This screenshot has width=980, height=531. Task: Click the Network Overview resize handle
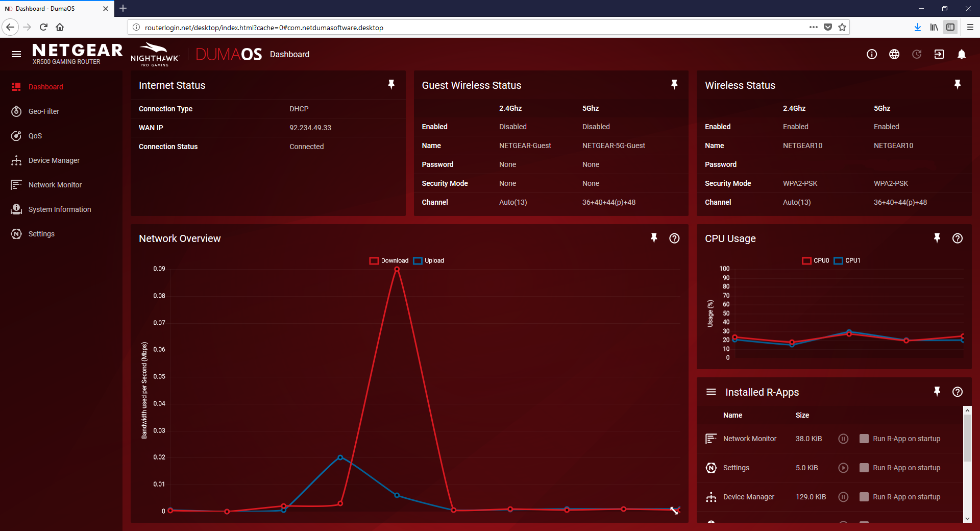click(675, 510)
